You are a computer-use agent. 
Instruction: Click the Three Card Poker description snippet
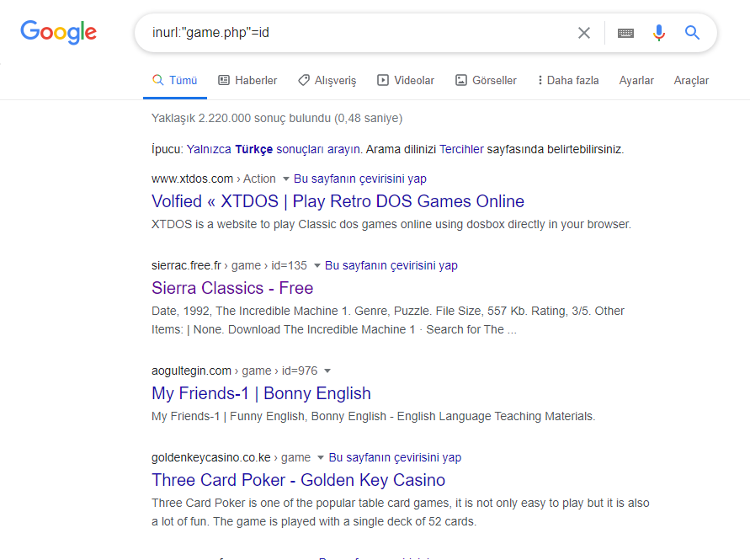(x=401, y=512)
